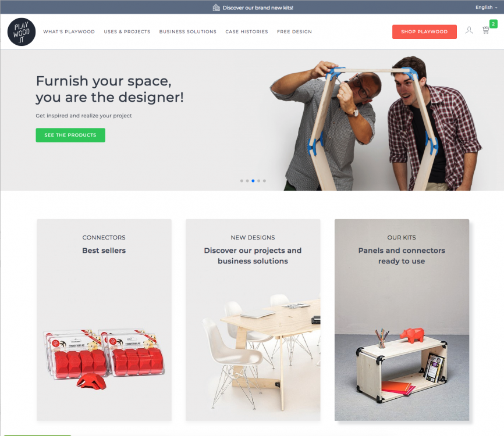Click See The Products button
The width and height of the screenshot is (504, 436).
pos(70,135)
